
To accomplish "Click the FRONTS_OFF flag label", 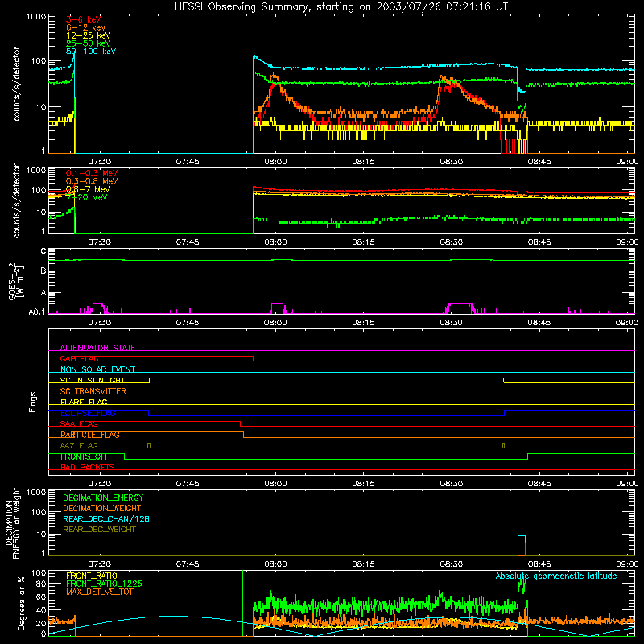I will point(85,456).
